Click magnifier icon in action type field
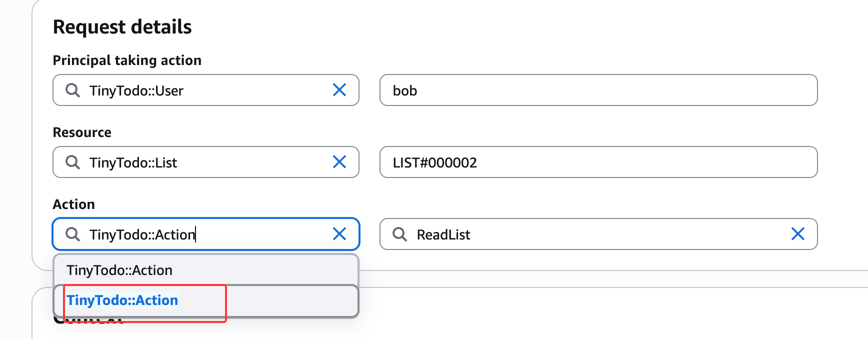The height and width of the screenshot is (339, 868). [x=73, y=234]
